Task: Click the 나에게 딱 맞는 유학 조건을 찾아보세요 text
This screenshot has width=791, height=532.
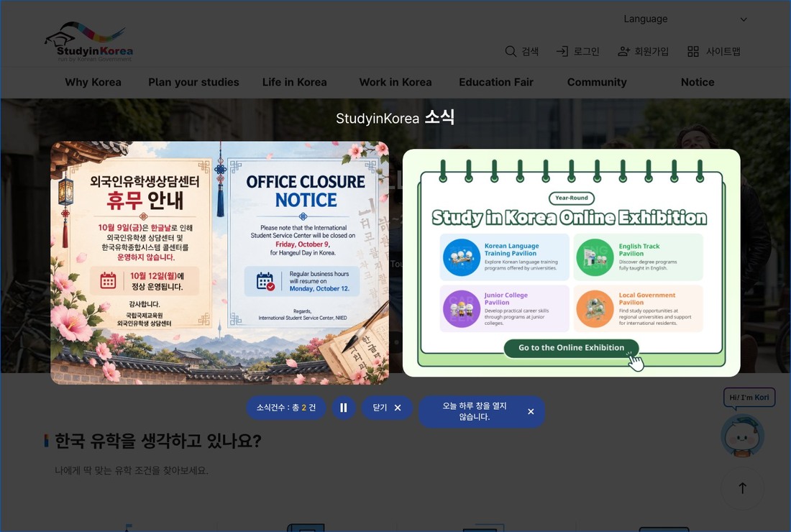Action: (131, 470)
